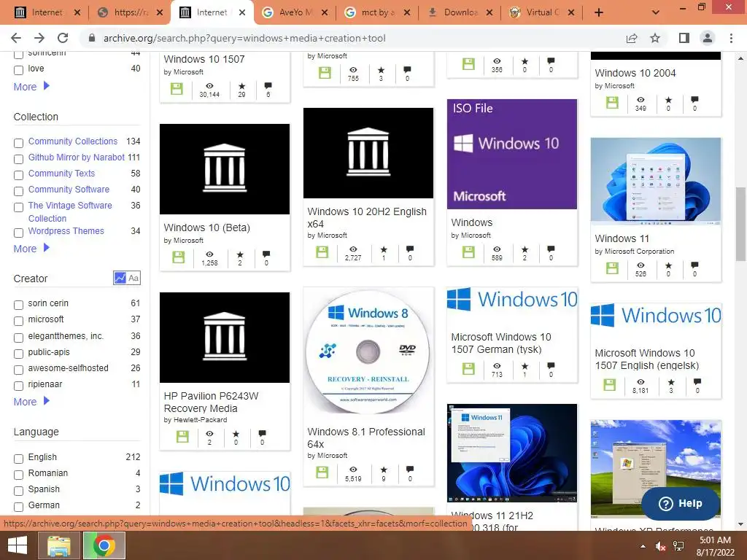Screen dimensions: 747x560
Task: Close the Download tab
Action: pos(489,12)
